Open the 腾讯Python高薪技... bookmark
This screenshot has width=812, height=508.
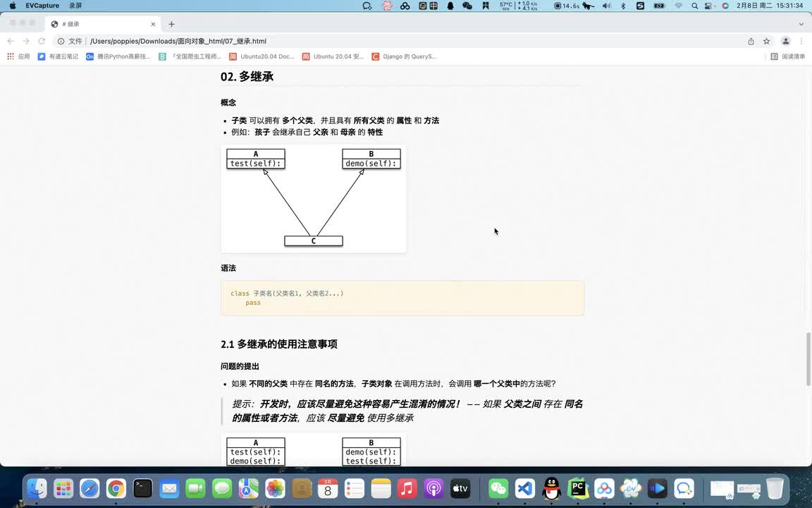point(118,56)
